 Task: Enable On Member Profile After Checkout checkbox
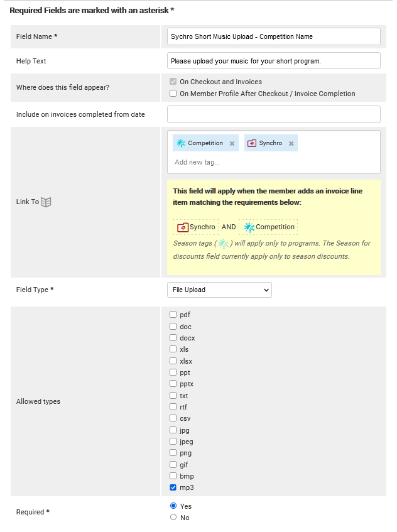(x=173, y=94)
